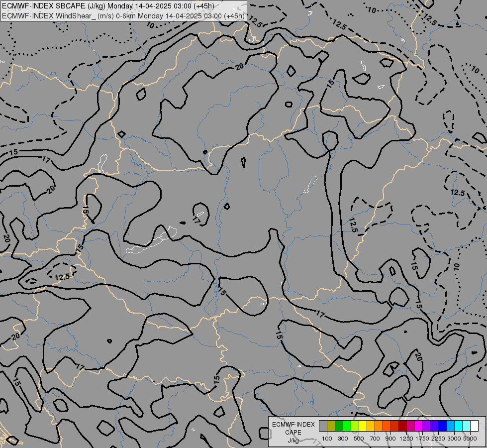Select the dark maroon swatch before 1250
Image resolution: width=487 pixels, height=448 pixels.
pos(403,426)
